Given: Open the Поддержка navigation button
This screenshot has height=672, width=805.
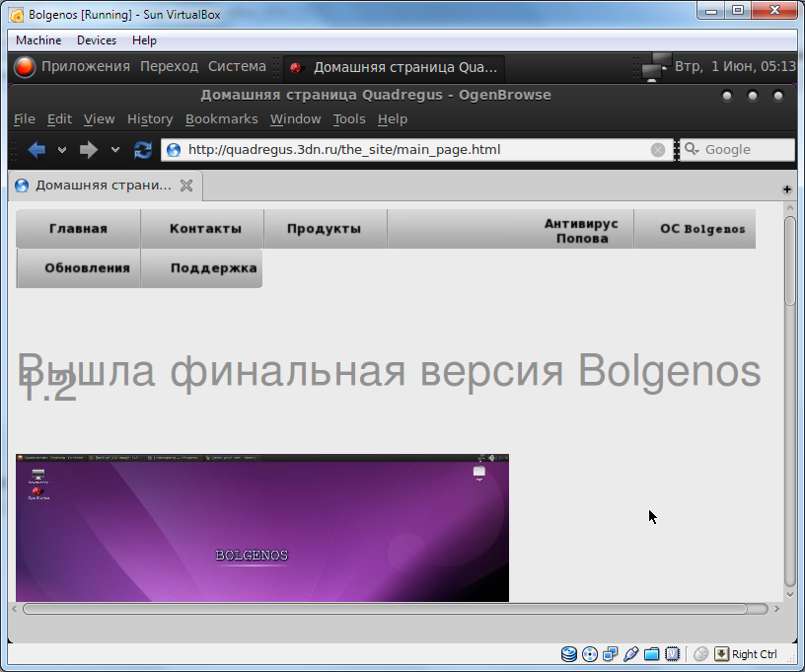Looking at the screenshot, I should pos(202,268).
